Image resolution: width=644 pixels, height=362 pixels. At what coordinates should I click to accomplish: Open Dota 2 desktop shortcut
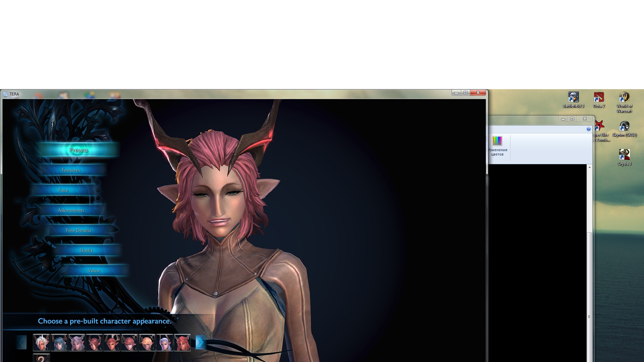click(x=599, y=100)
